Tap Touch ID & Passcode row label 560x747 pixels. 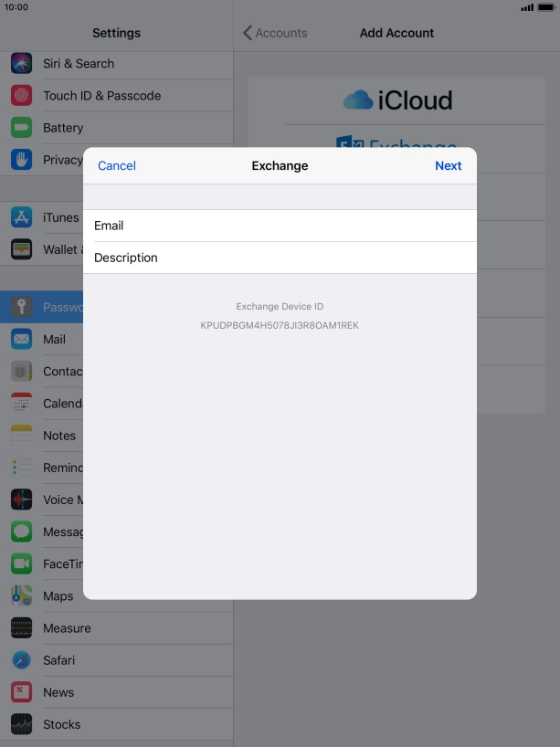coord(102,95)
